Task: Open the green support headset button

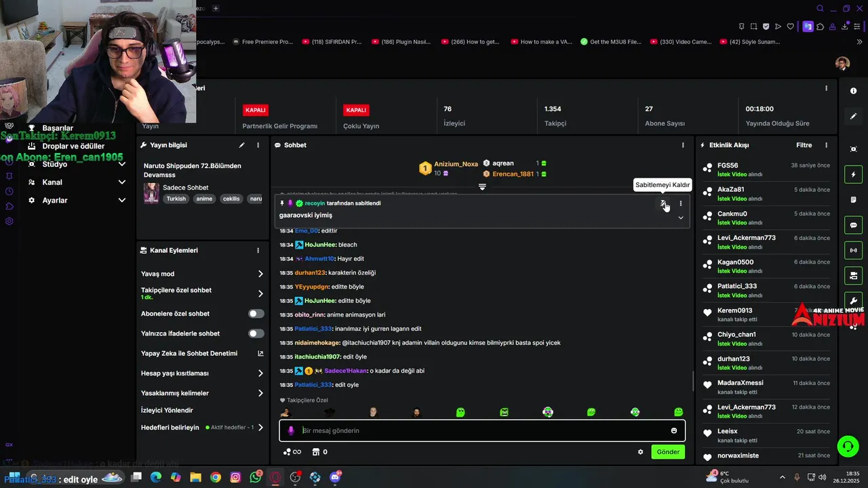Action: coord(848,446)
